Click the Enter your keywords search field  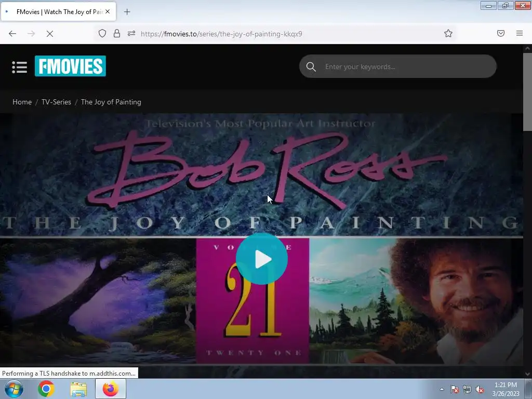[397, 66]
